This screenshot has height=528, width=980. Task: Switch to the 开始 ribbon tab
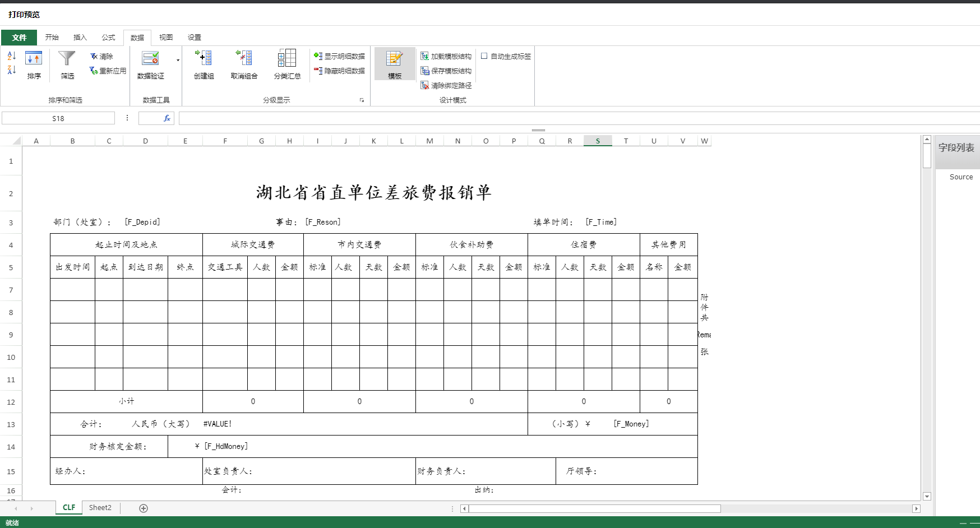[52, 38]
